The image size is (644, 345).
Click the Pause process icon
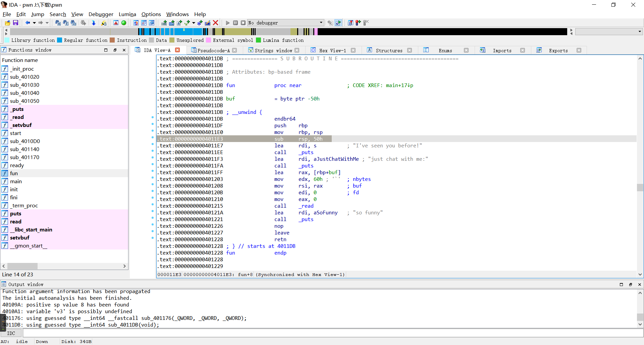point(235,23)
